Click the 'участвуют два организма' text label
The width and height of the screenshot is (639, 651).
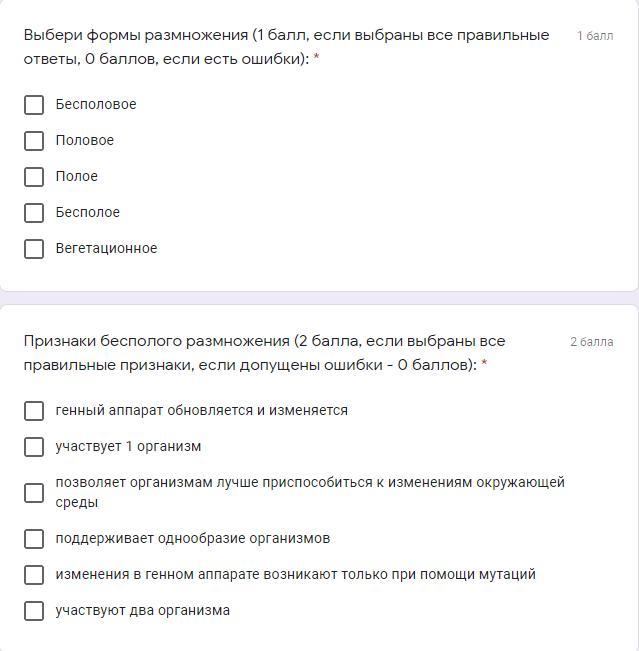coord(142,611)
